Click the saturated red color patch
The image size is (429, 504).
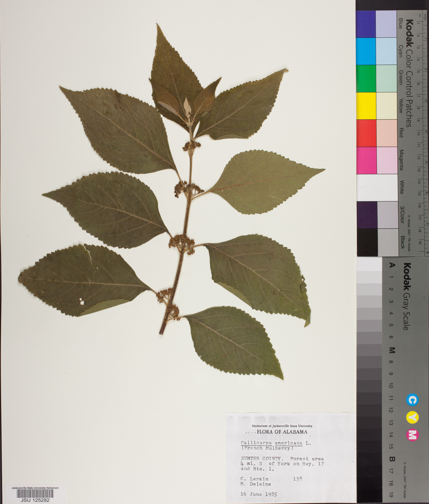tap(366, 133)
